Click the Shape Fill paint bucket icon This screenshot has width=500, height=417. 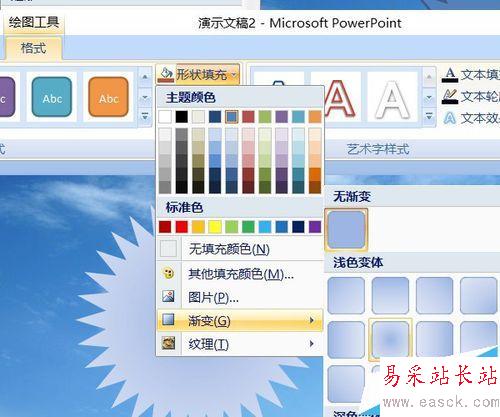point(166,74)
